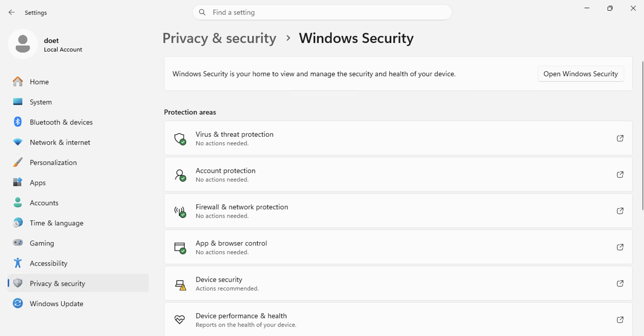Go back using the back arrow
The height and width of the screenshot is (336, 644).
(x=11, y=12)
